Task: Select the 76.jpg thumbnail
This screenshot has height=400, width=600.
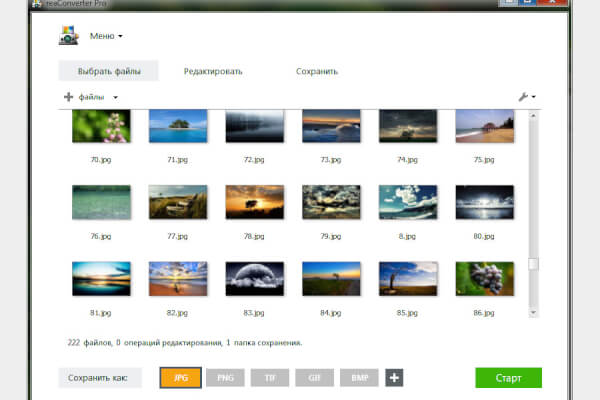Action: tap(101, 202)
